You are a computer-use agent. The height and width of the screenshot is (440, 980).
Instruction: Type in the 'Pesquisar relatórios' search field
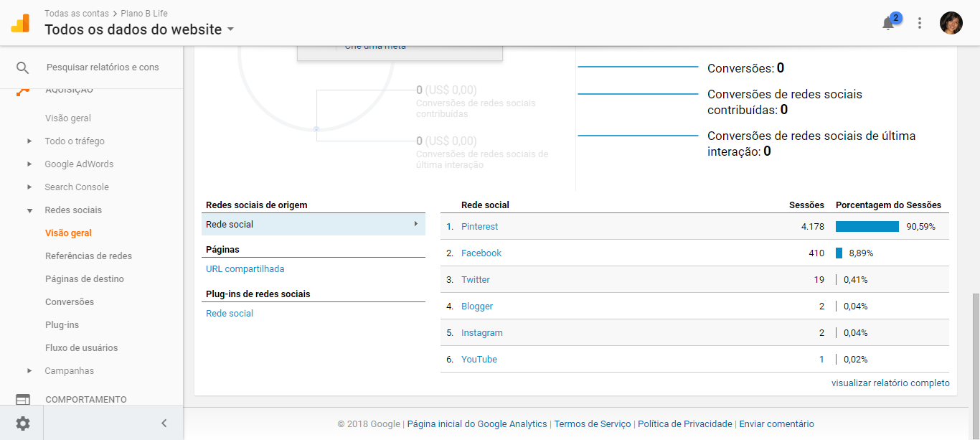point(103,67)
